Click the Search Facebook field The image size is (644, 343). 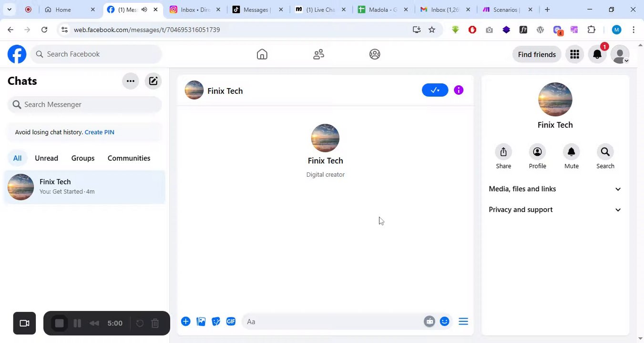97,54
